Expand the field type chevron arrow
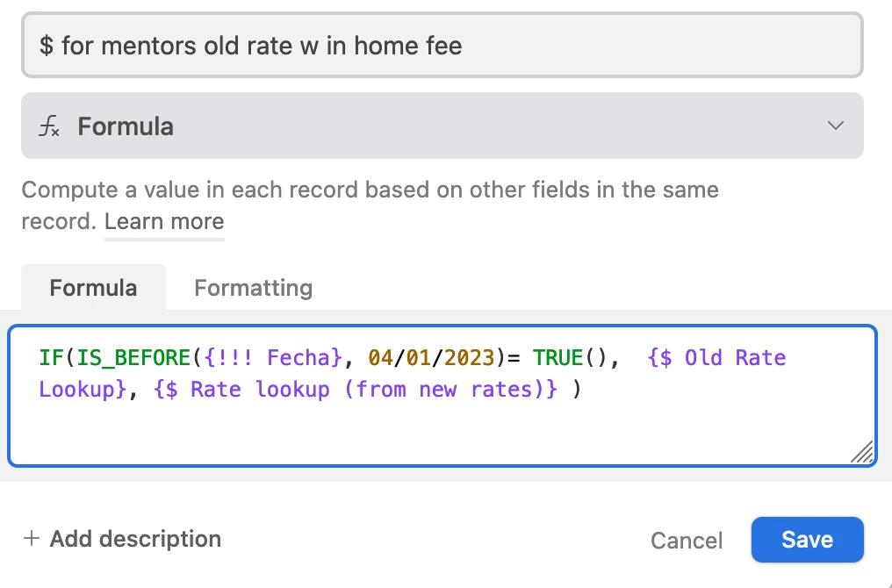892x588 pixels. [836, 125]
